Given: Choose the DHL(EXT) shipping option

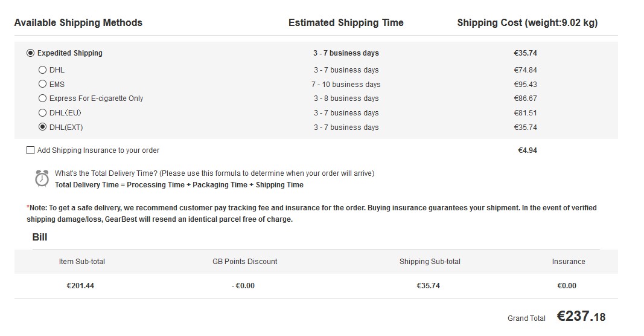Looking at the screenshot, I should click(x=42, y=127).
